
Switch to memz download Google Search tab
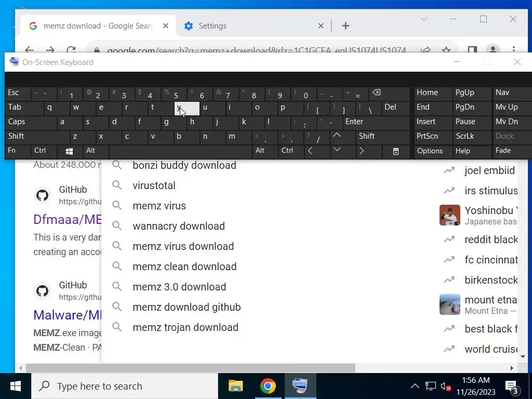click(98, 26)
